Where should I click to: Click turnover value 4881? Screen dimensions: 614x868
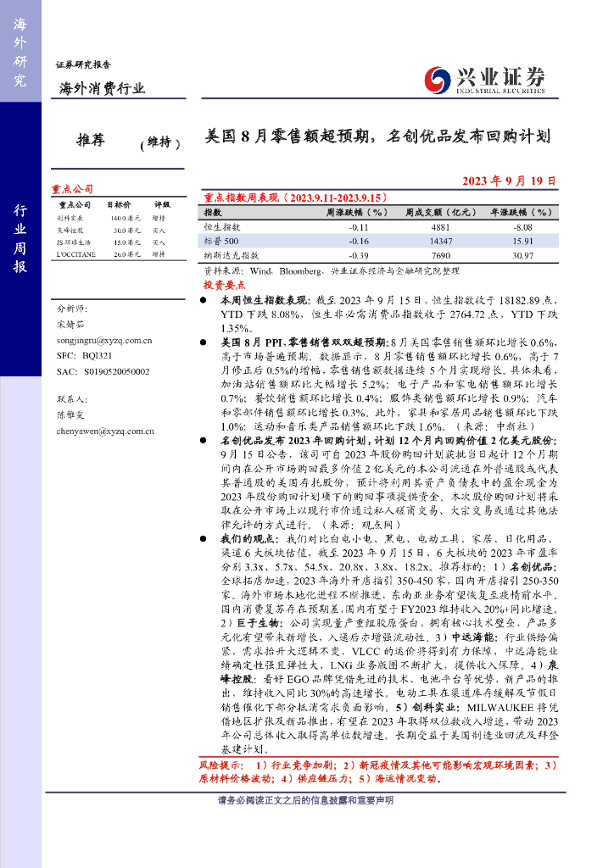click(x=441, y=227)
